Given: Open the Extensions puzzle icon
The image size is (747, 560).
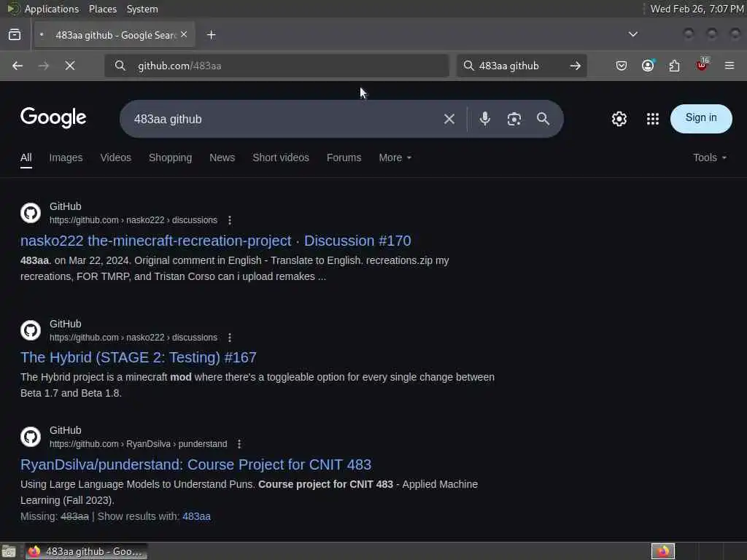Looking at the screenshot, I should coord(675,66).
